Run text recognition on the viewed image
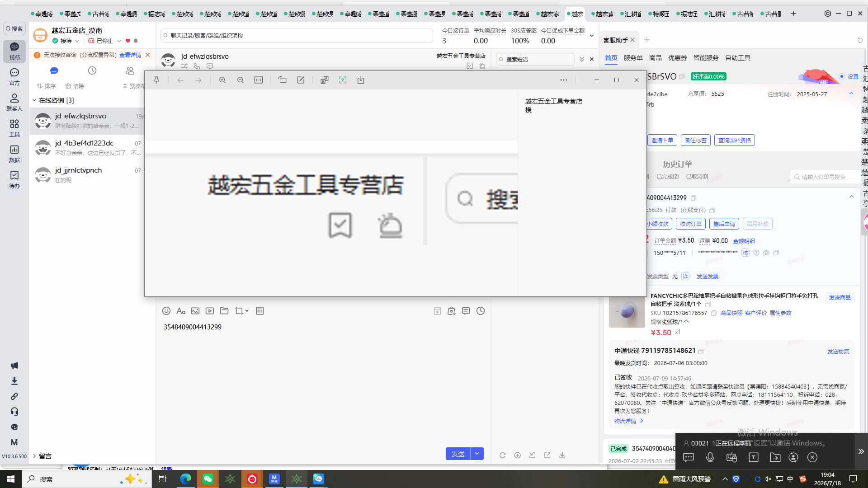The height and width of the screenshot is (488, 868). click(343, 80)
